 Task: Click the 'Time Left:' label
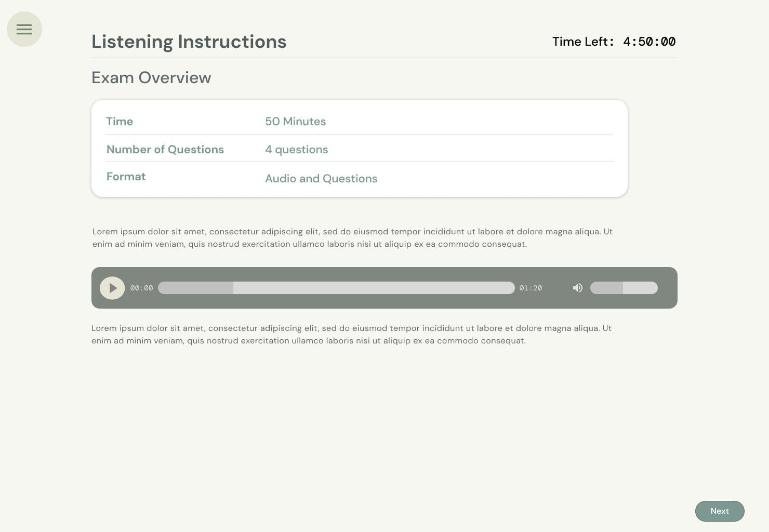[x=583, y=42]
